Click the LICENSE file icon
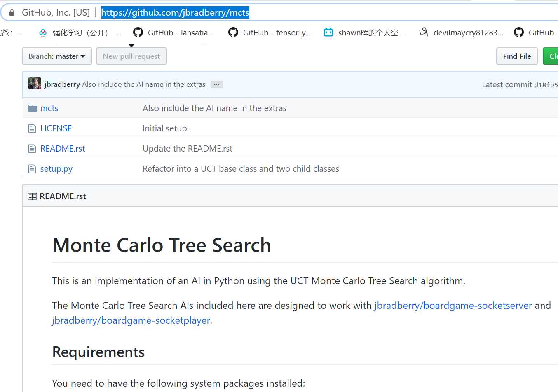 (x=32, y=128)
